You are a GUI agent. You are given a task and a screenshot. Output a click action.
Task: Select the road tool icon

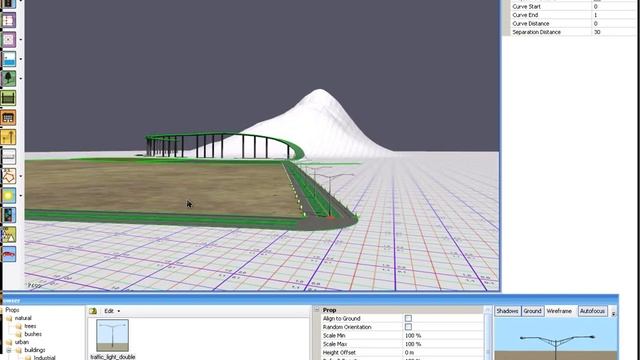click(x=8, y=157)
